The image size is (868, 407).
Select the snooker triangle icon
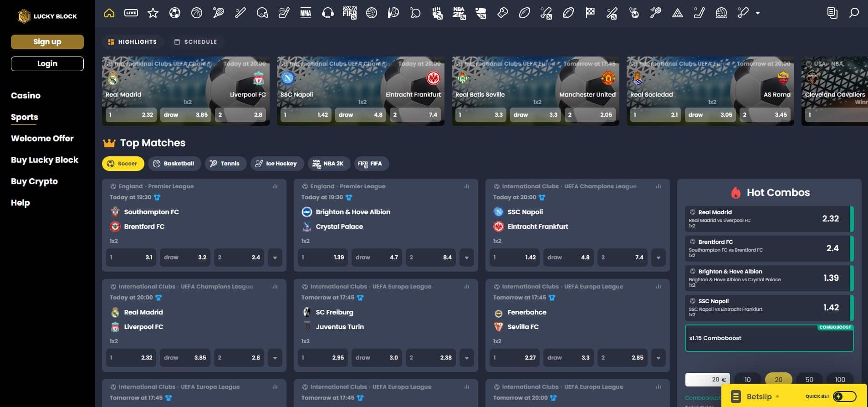click(678, 13)
